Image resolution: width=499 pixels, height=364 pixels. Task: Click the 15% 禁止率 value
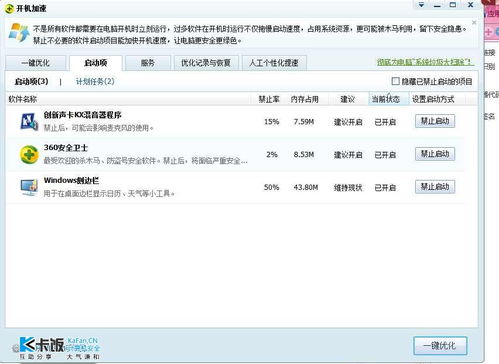coord(271,122)
